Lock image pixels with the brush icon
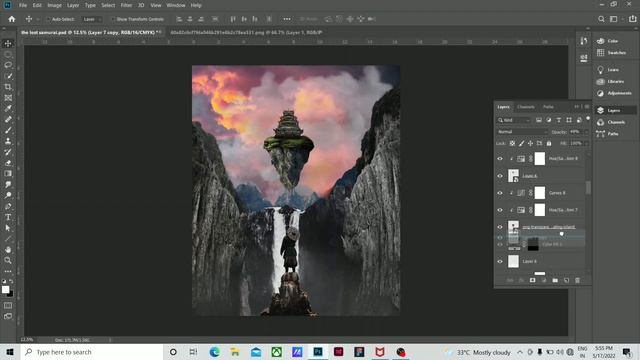 pos(521,143)
